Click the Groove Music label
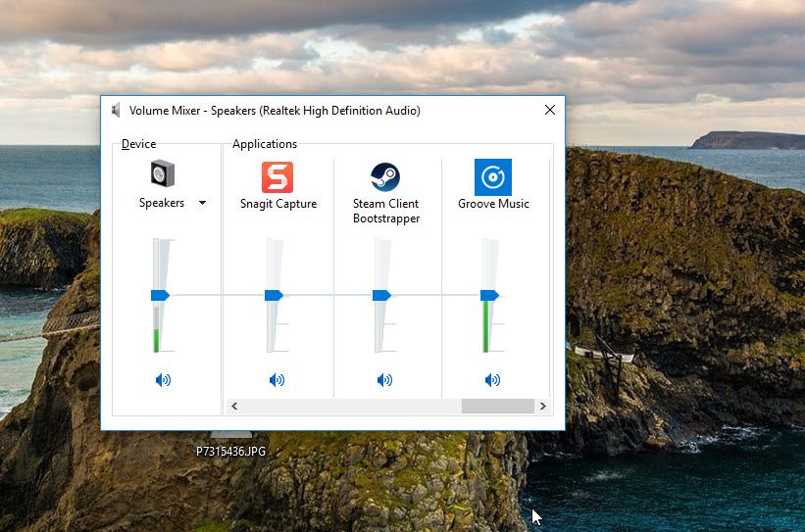 tap(493, 204)
